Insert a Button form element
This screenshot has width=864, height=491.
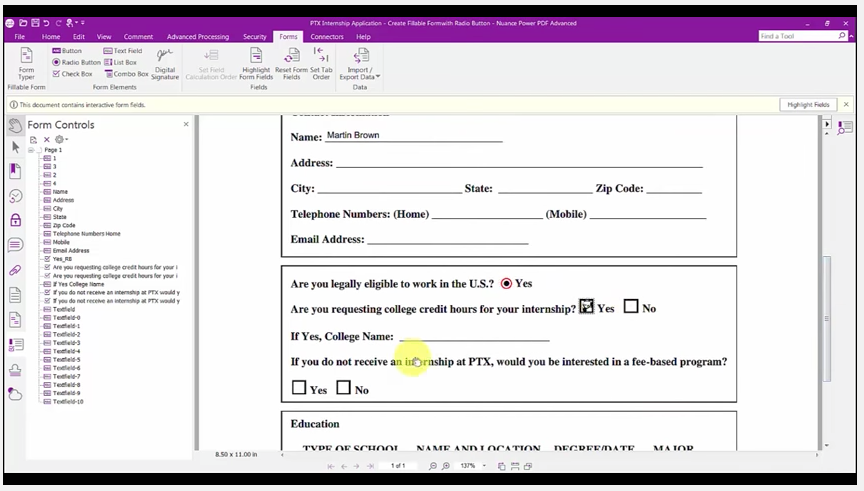click(67, 51)
